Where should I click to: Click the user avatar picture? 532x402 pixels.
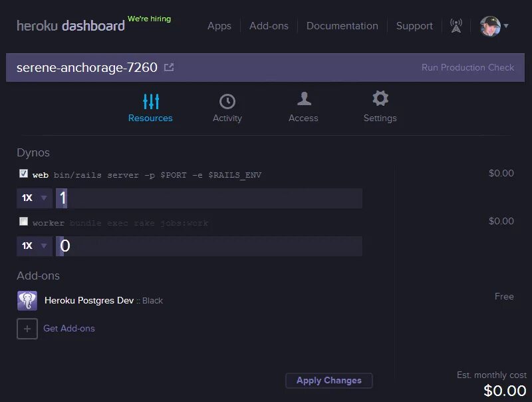click(490, 26)
